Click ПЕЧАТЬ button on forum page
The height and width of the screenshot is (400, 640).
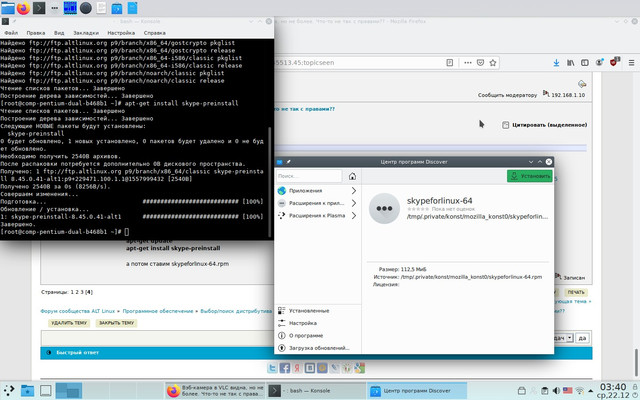pos(576,292)
